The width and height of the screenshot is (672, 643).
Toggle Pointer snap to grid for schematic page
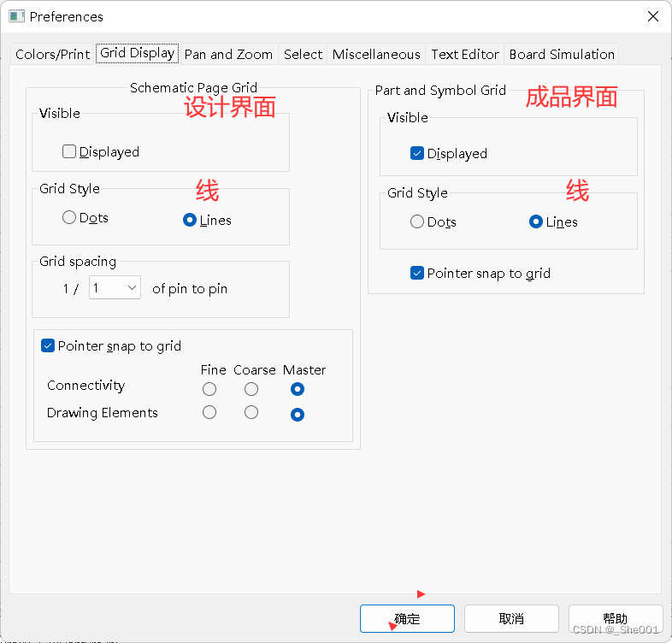(48, 346)
